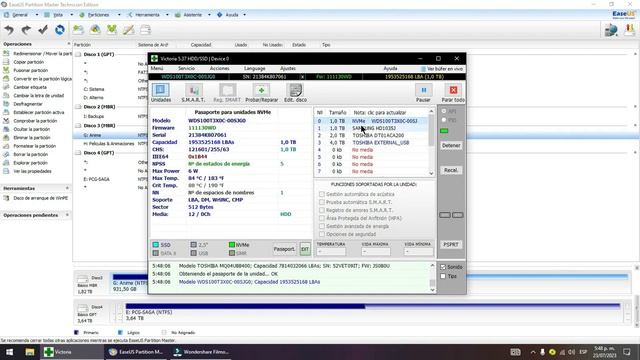640x360 pixels.
Task: Open the Language menu in Victoria
Action: click(x=255, y=69)
